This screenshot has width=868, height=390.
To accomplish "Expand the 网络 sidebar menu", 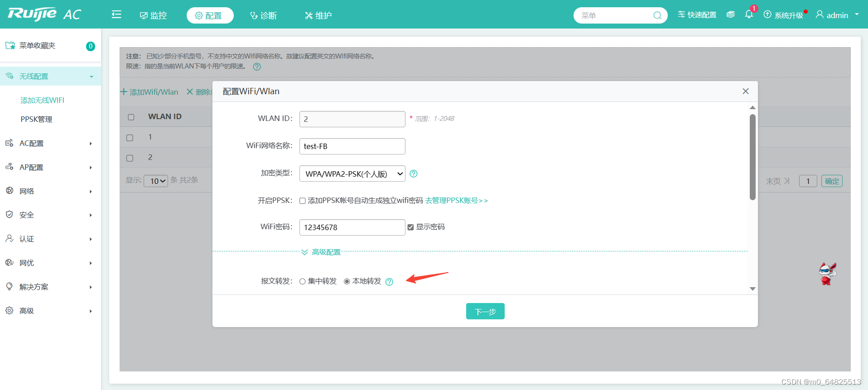I will click(x=50, y=191).
